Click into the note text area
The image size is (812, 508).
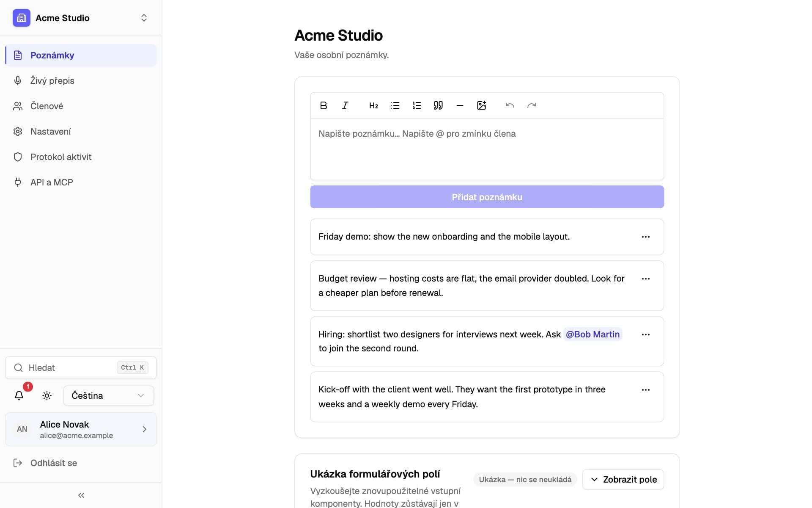(x=487, y=149)
